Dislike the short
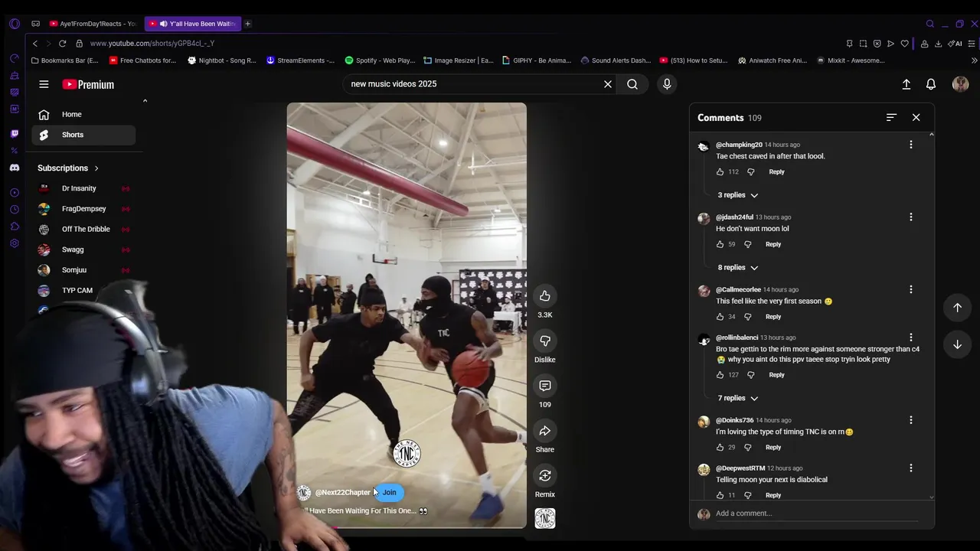This screenshot has width=980, height=551. pos(545,341)
